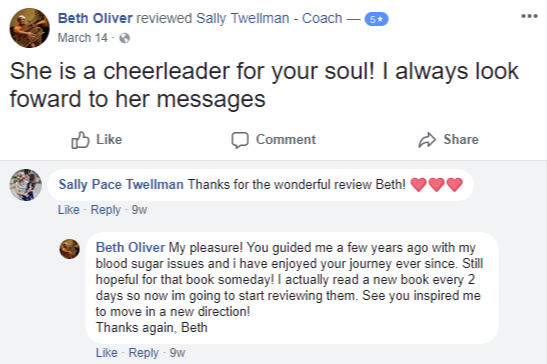Click the Share arrow icon
The height and width of the screenshot is (364, 547).
click(427, 140)
